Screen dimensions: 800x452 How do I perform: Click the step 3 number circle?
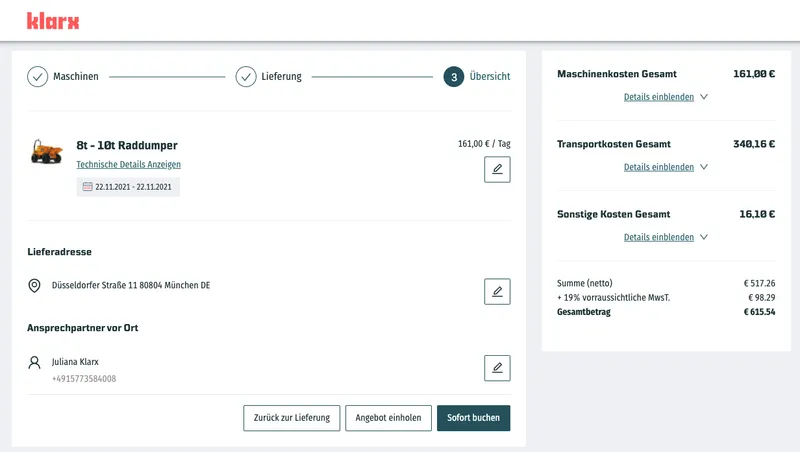[x=454, y=77]
